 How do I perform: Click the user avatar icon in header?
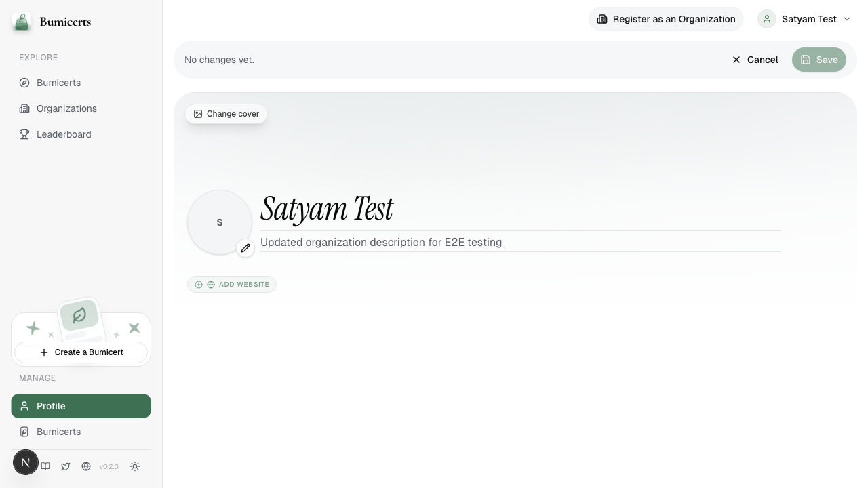[x=767, y=19]
